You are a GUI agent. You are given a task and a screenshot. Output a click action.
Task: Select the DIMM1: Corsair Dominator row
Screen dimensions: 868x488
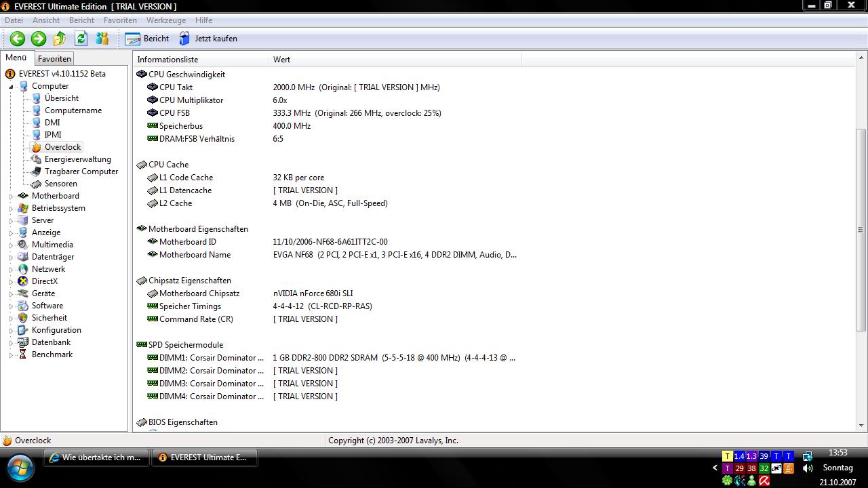coord(327,358)
